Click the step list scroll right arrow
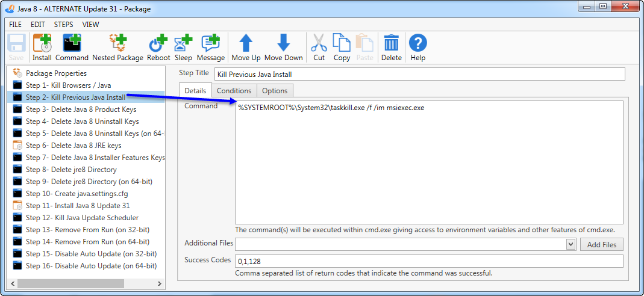The image size is (644, 296). (160, 284)
